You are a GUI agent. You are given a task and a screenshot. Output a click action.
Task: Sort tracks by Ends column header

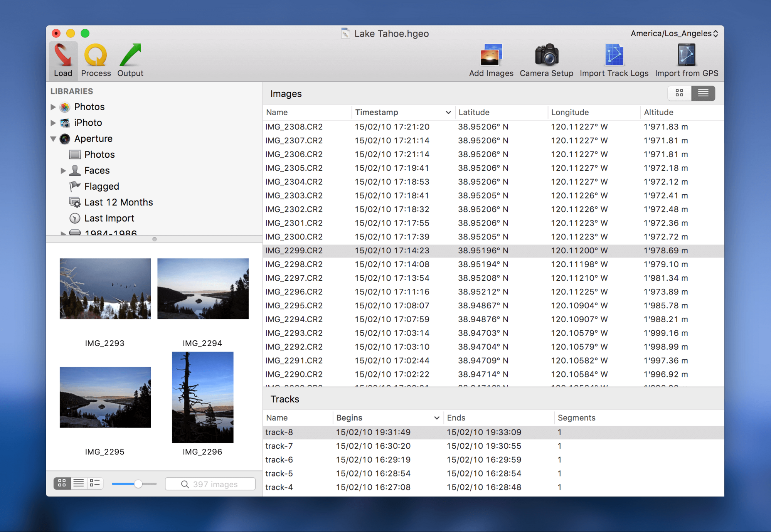[x=499, y=418]
